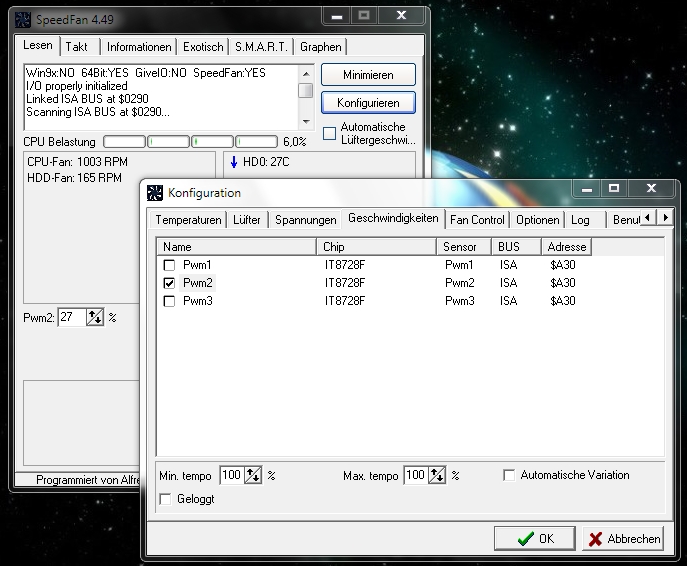The height and width of the screenshot is (566, 687).
Task: Minimize the Konfiguration window
Action: click(587, 188)
